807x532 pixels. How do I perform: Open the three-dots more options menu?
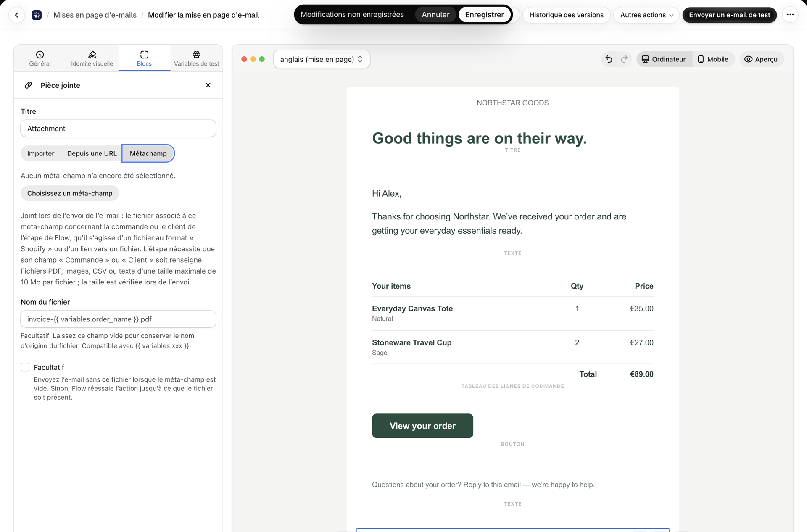coord(790,15)
